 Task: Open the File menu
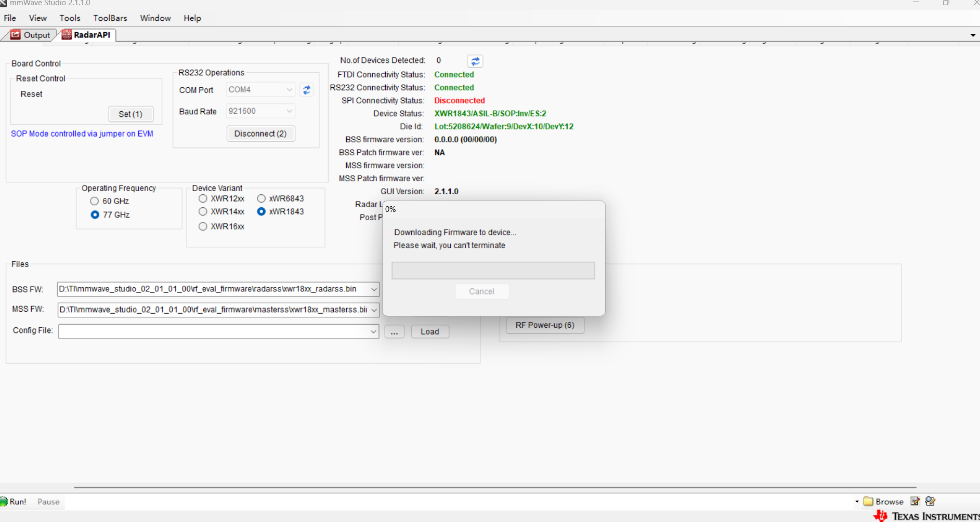(10, 18)
